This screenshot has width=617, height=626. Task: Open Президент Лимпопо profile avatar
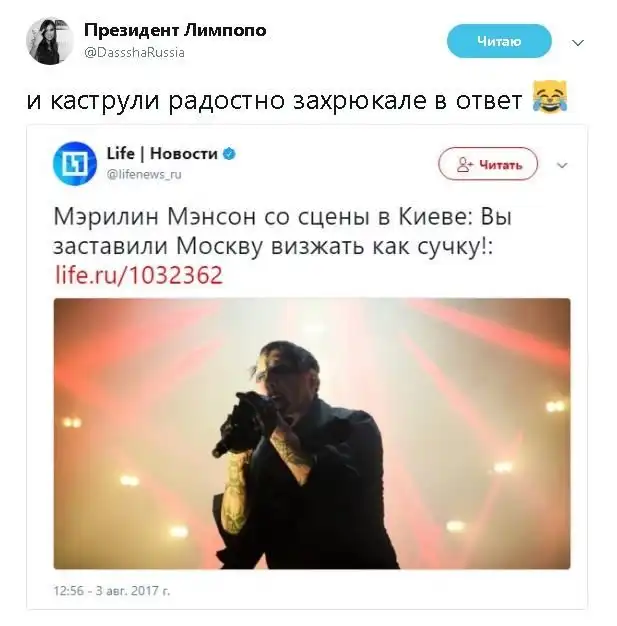[50, 41]
